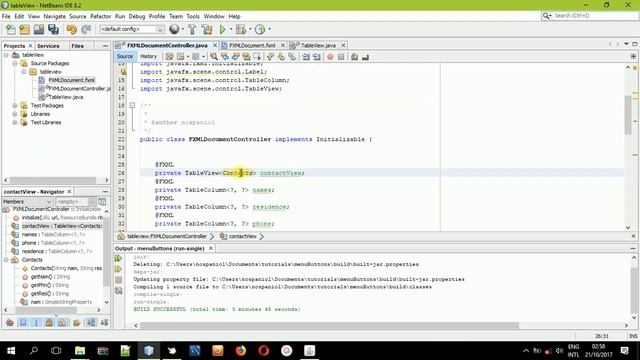Switch to the FXMLDocument.fxml editor tab
This screenshot has height=360, width=640.
coord(252,45)
